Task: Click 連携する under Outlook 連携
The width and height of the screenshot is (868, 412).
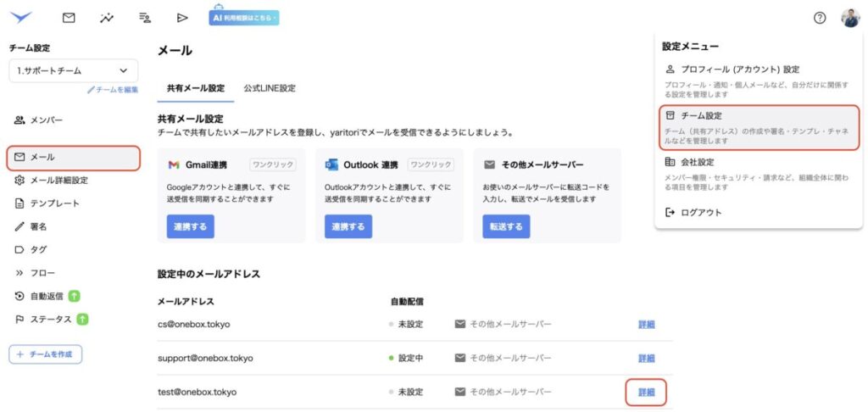Action: 348,226
